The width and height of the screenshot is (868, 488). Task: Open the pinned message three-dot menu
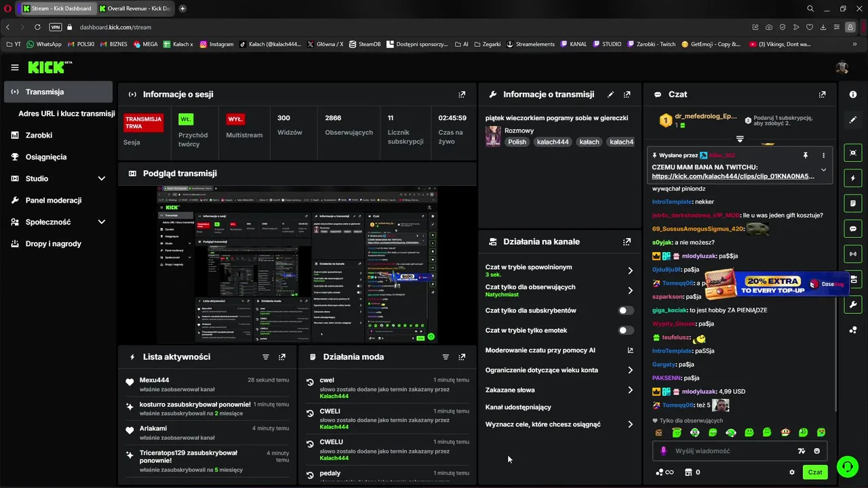pos(823,155)
